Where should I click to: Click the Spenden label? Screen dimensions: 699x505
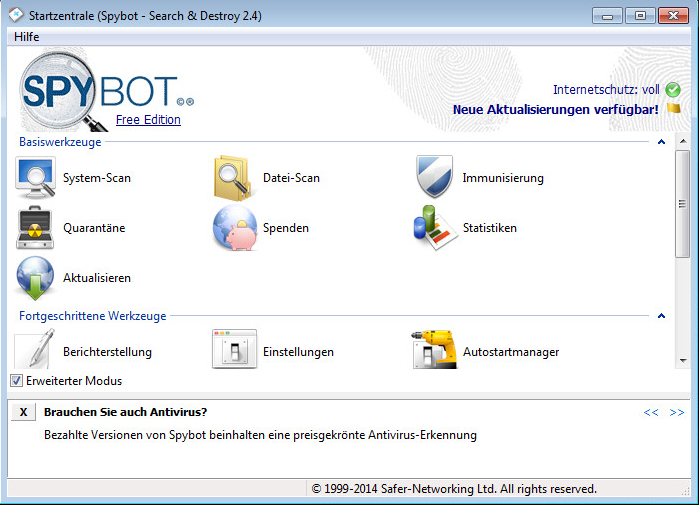(286, 228)
